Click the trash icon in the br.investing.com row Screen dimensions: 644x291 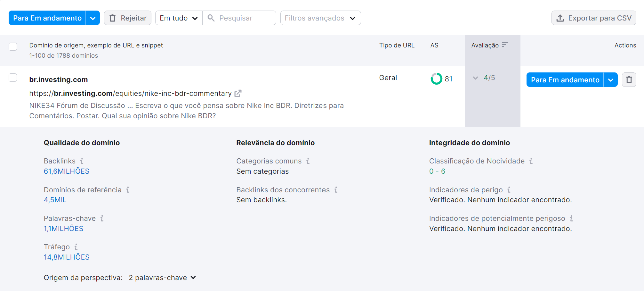629,80
